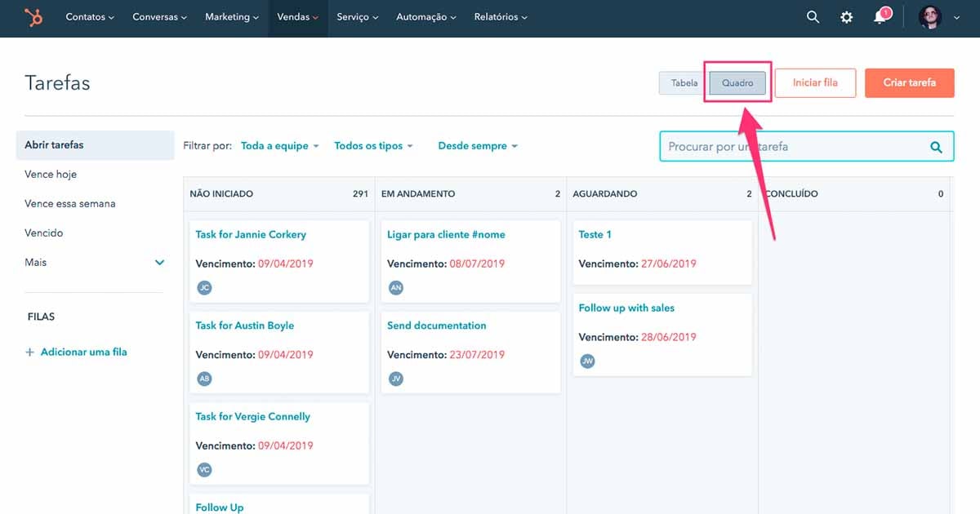Open the Teste 1 task
The image size is (980, 514).
click(x=595, y=235)
